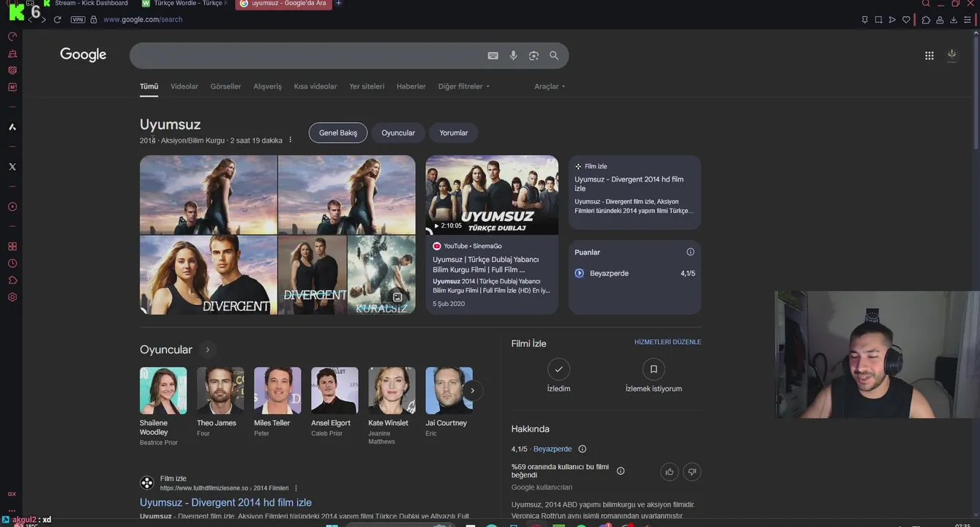Open the three-dot menu beside Uyumsuz runtime

tap(291, 140)
